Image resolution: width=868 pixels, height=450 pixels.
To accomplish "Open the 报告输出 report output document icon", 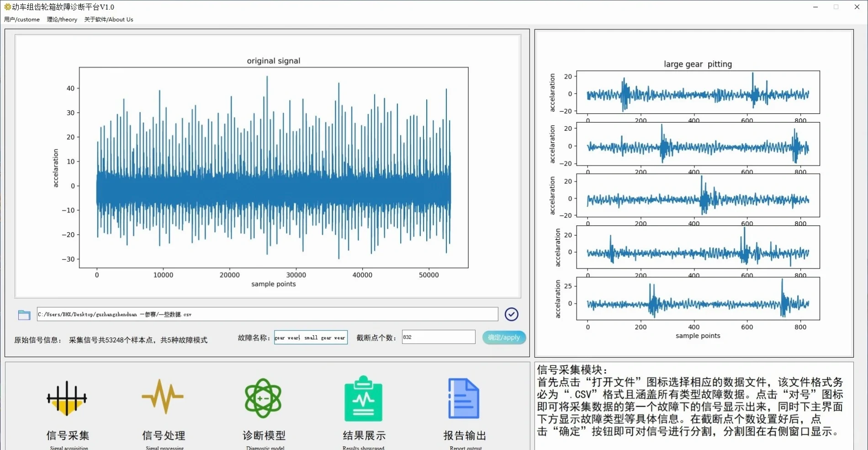I will click(x=464, y=399).
